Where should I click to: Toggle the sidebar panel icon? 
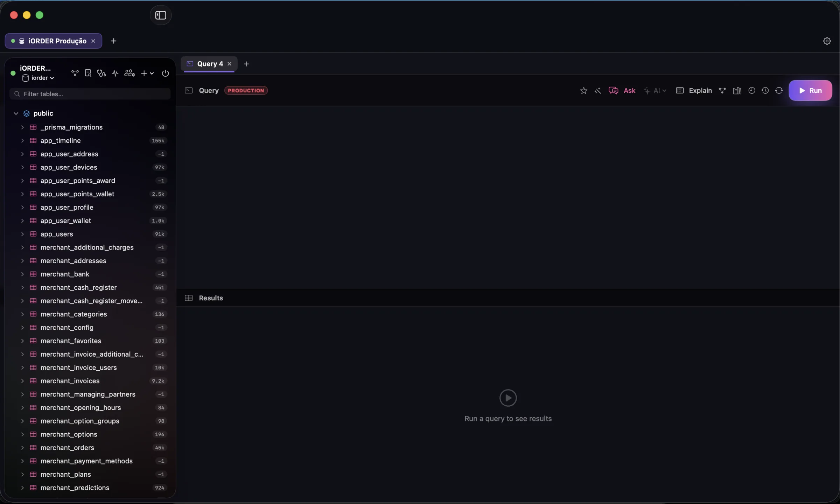pyautogui.click(x=161, y=15)
